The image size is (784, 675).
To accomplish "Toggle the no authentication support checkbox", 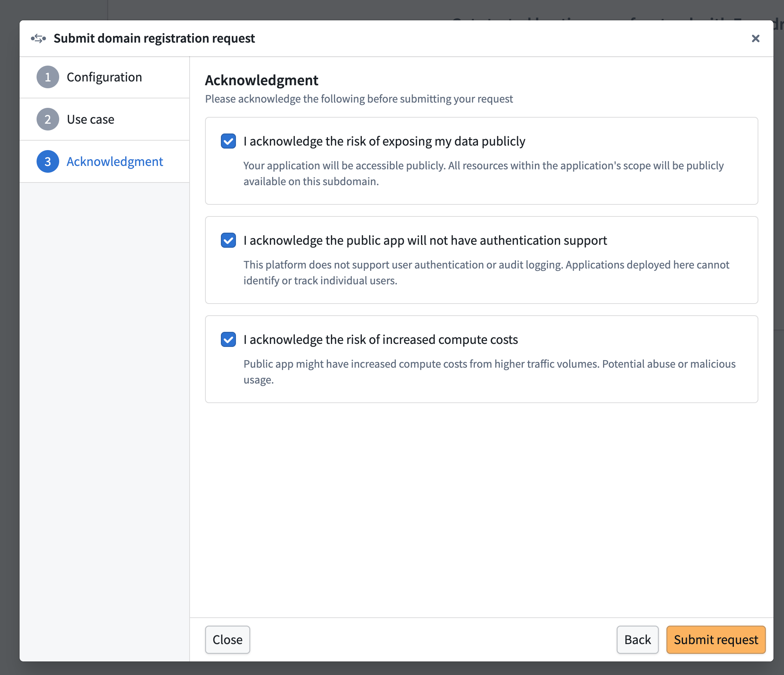I will click(228, 240).
